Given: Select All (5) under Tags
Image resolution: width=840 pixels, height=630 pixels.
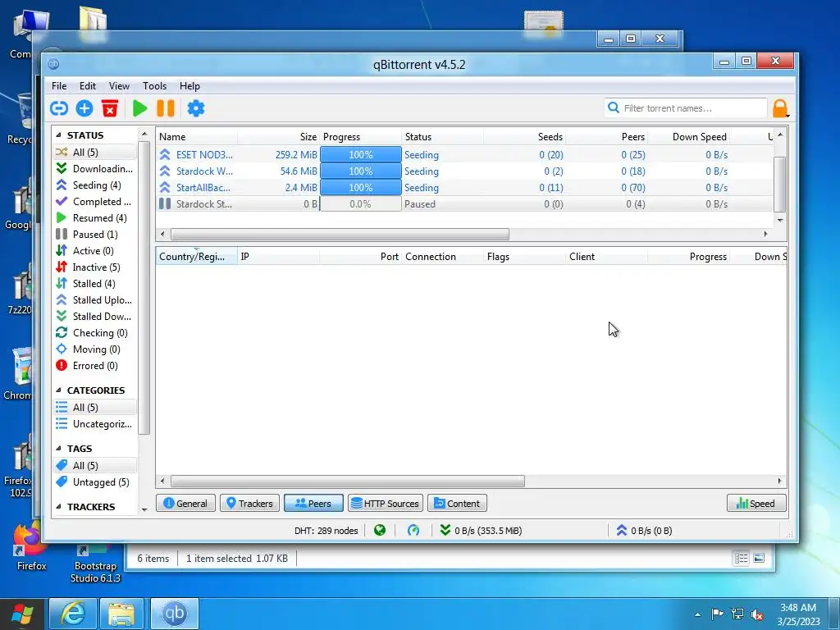Looking at the screenshot, I should 94,466.
